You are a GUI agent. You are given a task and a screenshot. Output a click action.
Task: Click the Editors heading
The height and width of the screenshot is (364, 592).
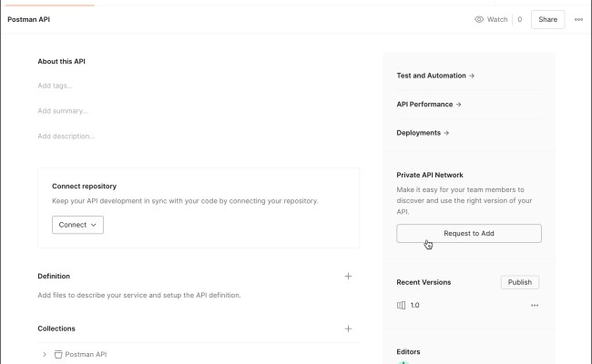pos(408,351)
